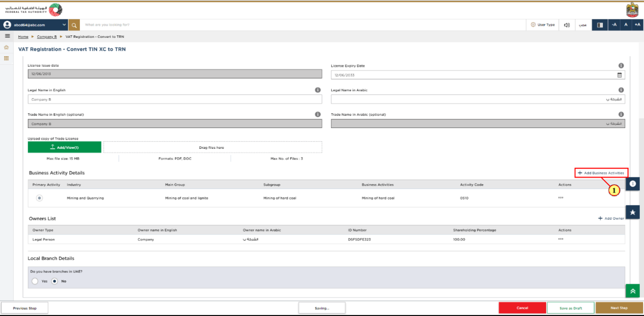Click the Shareholding Percentage 100.00 cell
This screenshot has width=644, height=316.
pos(459,240)
